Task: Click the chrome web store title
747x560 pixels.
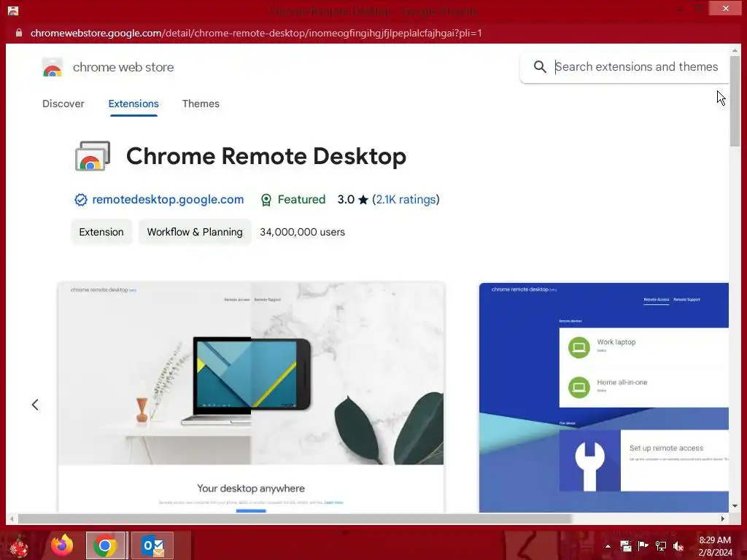Action: pyautogui.click(x=123, y=67)
